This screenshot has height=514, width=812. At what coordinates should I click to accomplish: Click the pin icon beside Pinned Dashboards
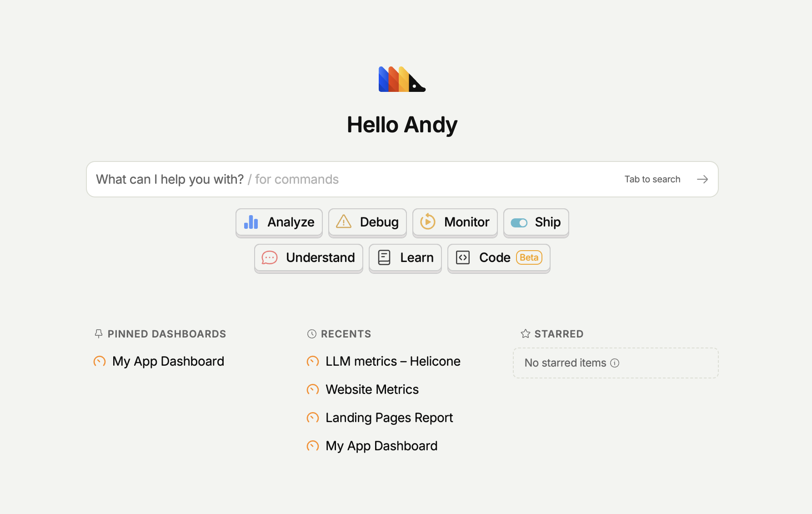tap(99, 334)
